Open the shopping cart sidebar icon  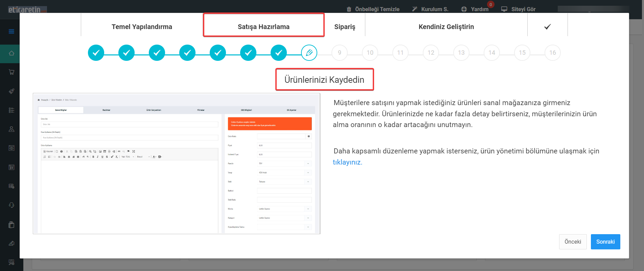(11, 72)
